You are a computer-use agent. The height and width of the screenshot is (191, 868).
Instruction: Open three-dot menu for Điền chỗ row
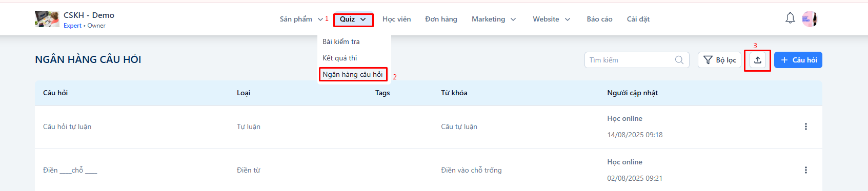tap(805, 170)
